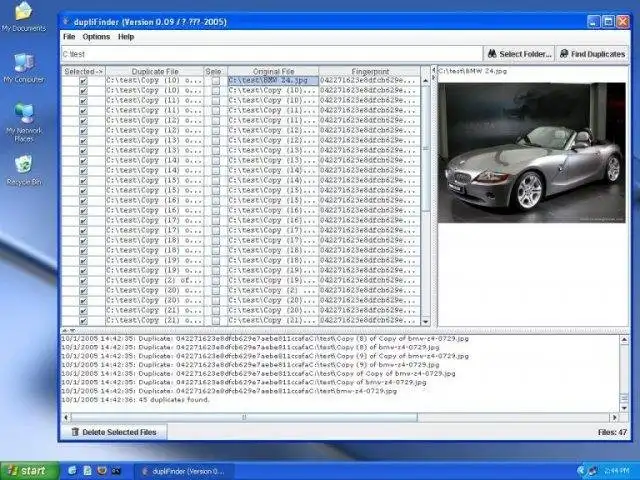Viewport: 640px width, 480px height.
Task: Check Sele box in BMW Z4.jpg row
Action: (216, 81)
